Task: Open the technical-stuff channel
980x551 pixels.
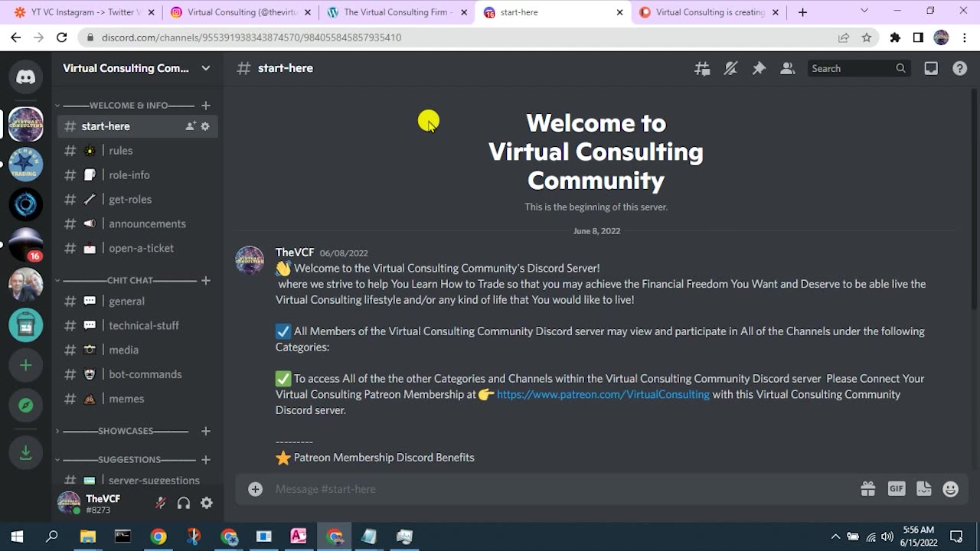Action: point(138,326)
